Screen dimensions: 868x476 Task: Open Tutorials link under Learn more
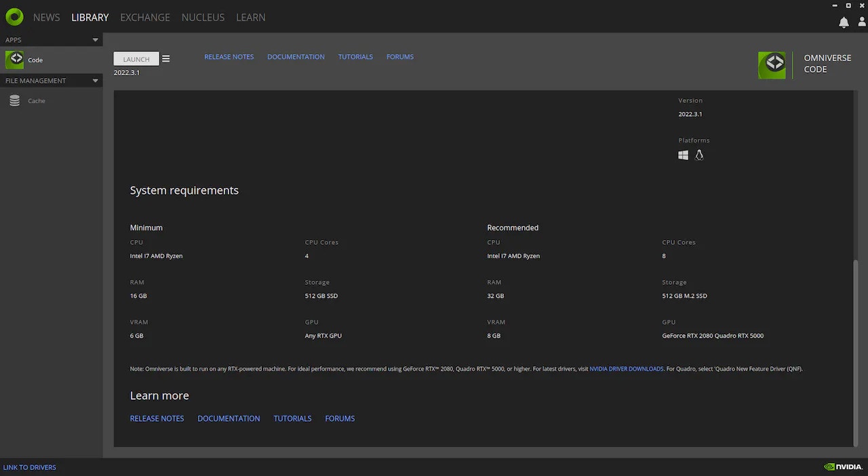coord(292,418)
